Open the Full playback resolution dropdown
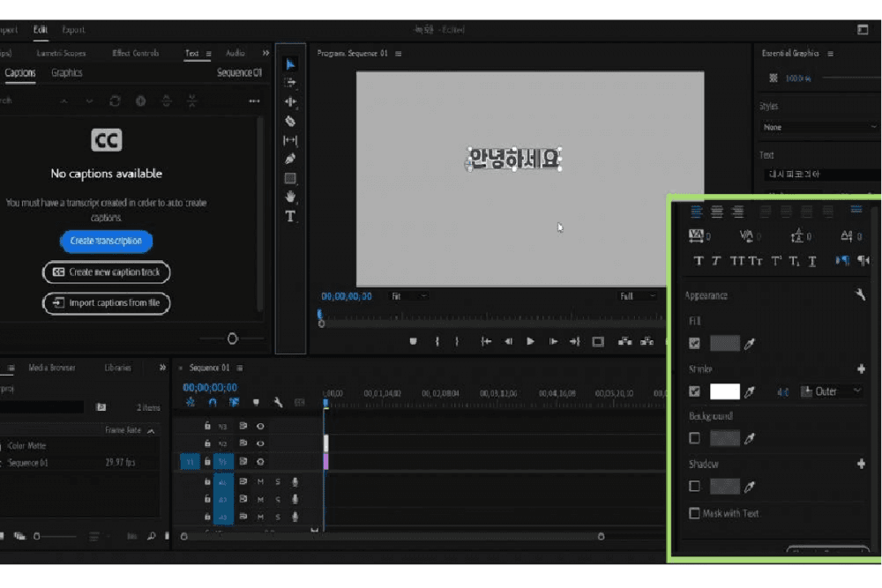This screenshot has height=588, width=882. 638,296
